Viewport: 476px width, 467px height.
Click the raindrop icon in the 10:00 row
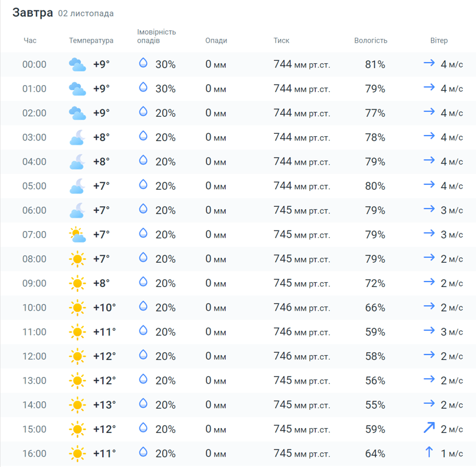[144, 306]
